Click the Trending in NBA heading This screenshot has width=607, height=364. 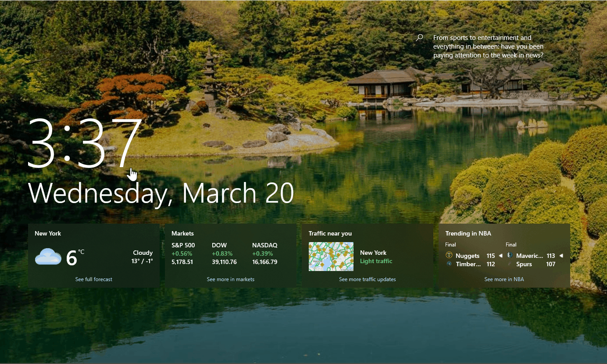468,233
